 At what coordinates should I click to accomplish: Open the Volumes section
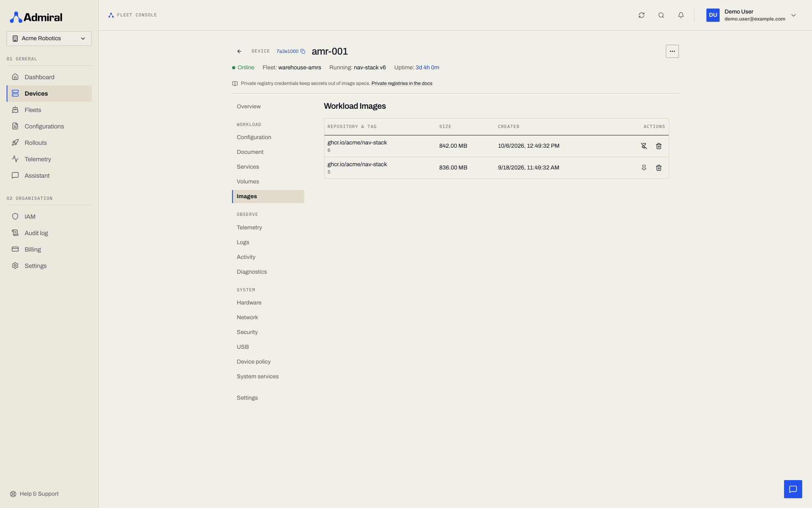(268, 182)
